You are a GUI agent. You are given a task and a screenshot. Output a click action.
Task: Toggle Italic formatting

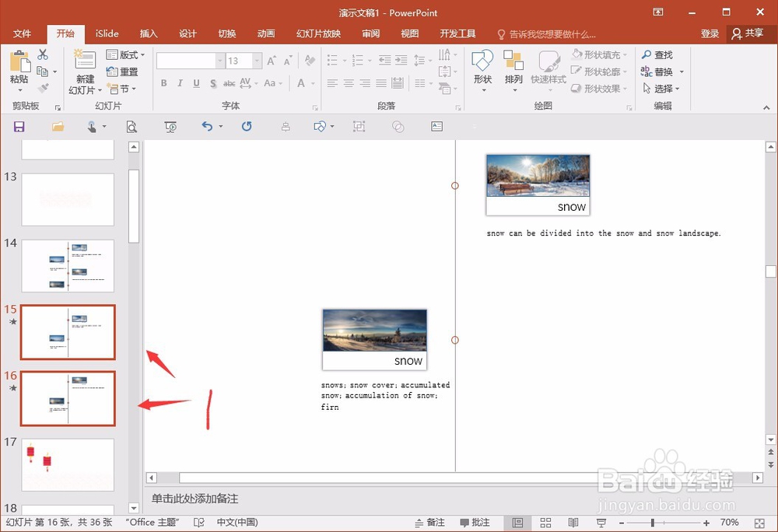click(x=180, y=83)
